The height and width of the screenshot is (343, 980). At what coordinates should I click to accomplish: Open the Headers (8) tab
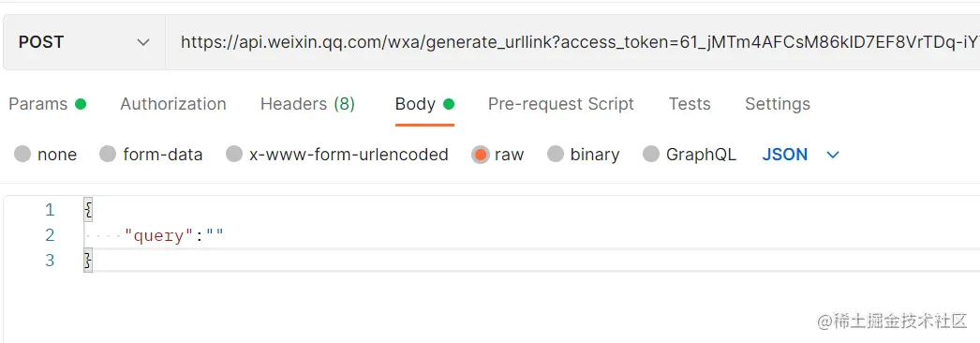click(x=307, y=104)
